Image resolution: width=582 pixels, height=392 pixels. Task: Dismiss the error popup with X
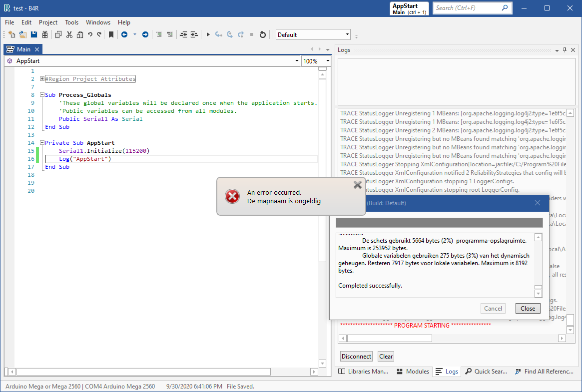(357, 185)
